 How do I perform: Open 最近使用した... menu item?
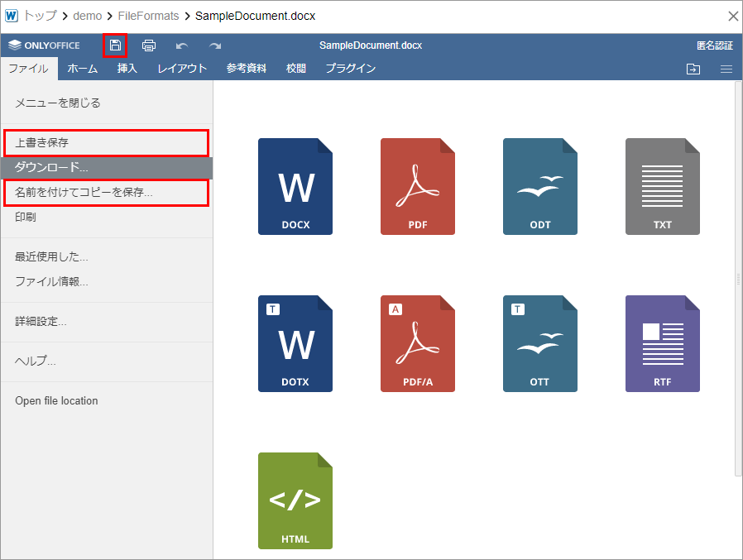tap(107, 256)
